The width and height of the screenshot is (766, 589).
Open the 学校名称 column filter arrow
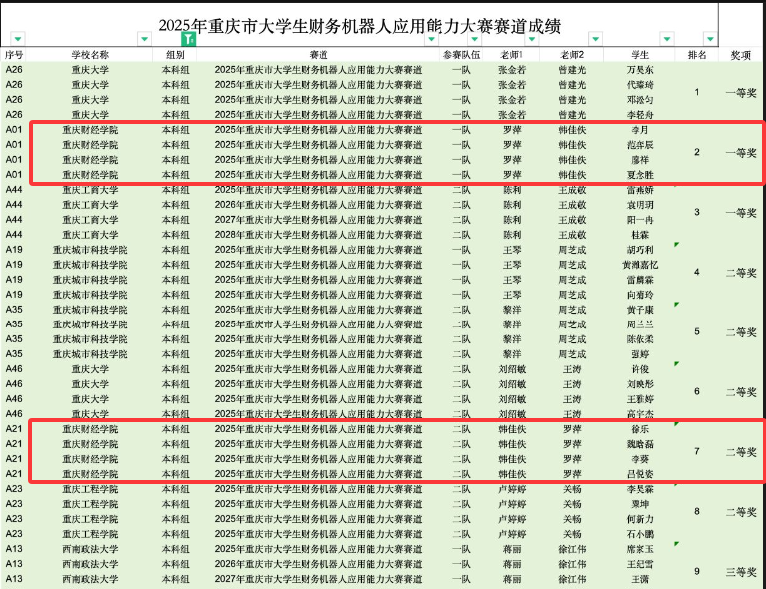(143, 39)
